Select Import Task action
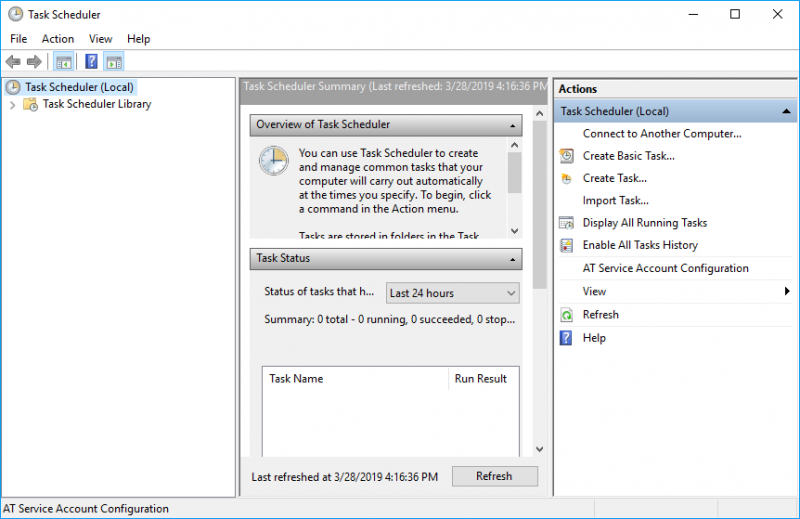 pyautogui.click(x=616, y=201)
